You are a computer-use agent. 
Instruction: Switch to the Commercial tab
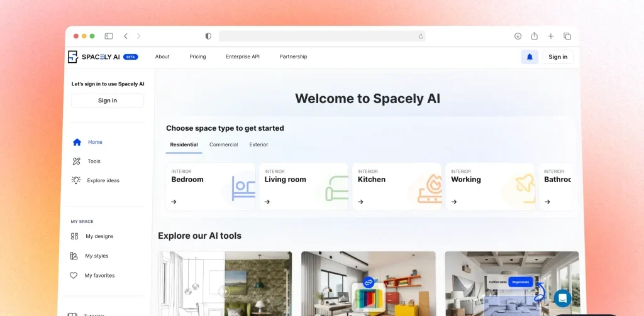tap(223, 144)
